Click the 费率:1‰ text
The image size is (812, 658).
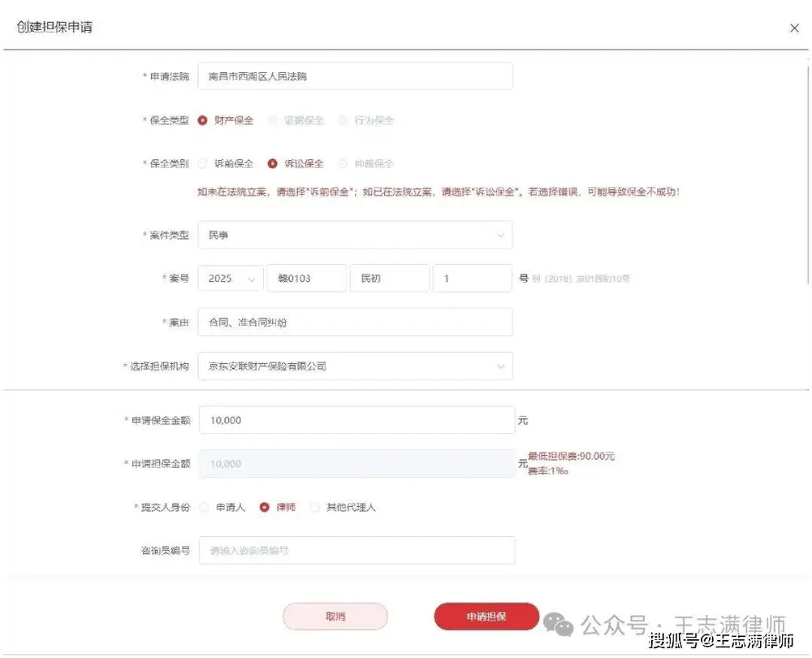coord(548,470)
